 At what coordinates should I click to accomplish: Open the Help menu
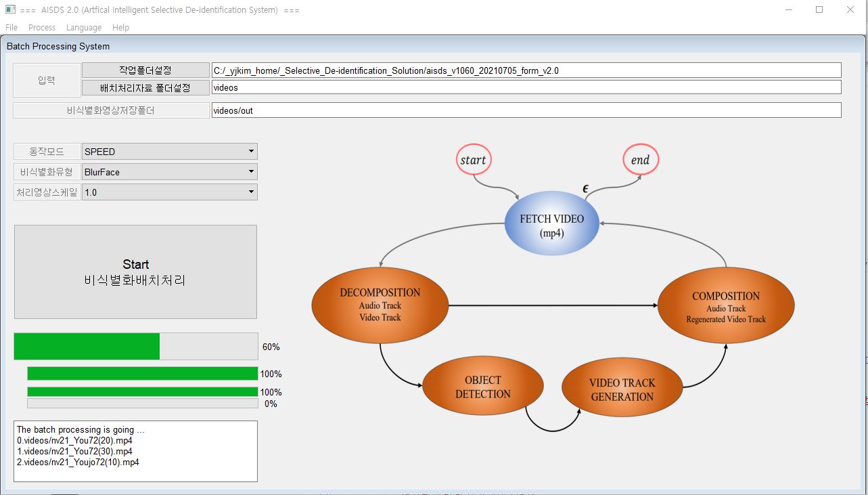pyautogui.click(x=120, y=28)
